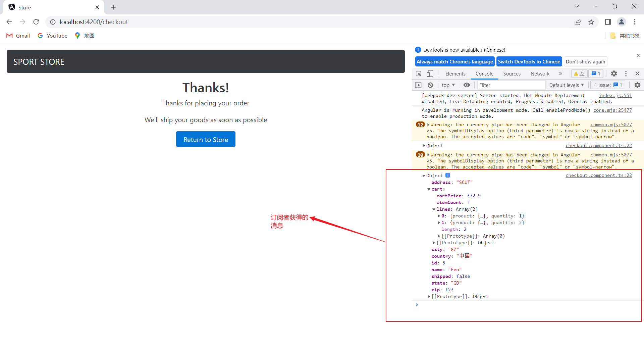Click Don't show again

[585, 62]
